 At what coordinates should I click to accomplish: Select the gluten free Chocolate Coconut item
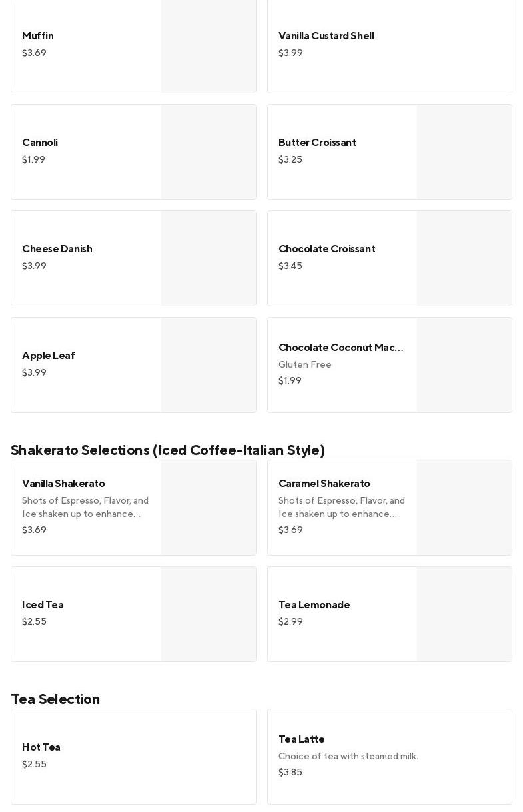(x=340, y=348)
